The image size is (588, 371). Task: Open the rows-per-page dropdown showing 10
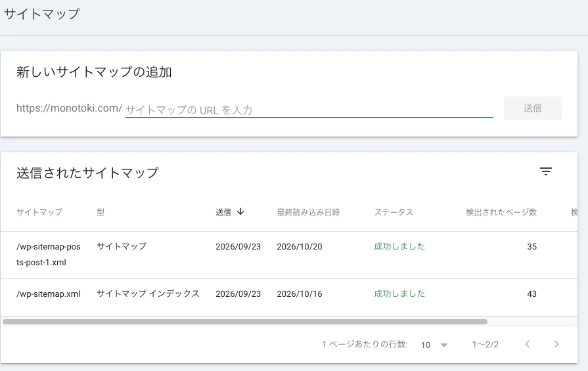point(434,345)
